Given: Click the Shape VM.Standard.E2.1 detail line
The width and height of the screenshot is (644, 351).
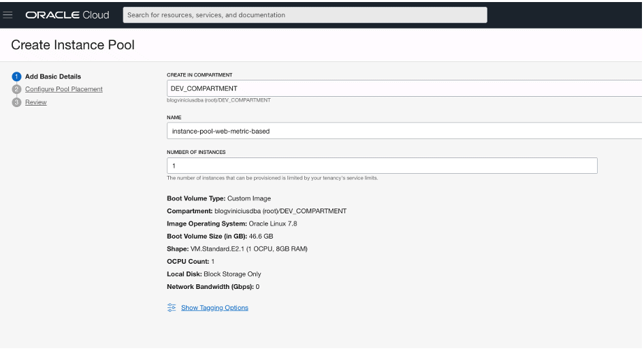Looking at the screenshot, I should click(x=237, y=249).
